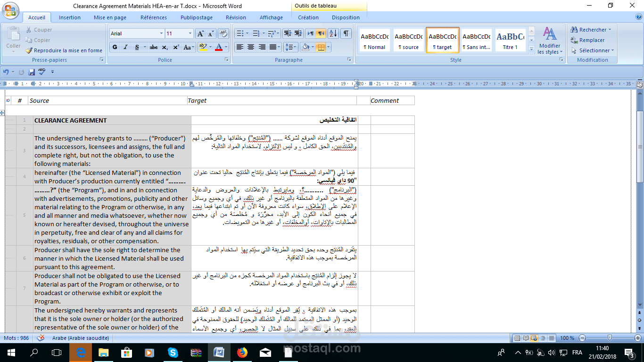This screenshot has height=362, width=644.
Task: Click Arabe (Arabie saoudite) language indicator
Action: tap(81, 338)
